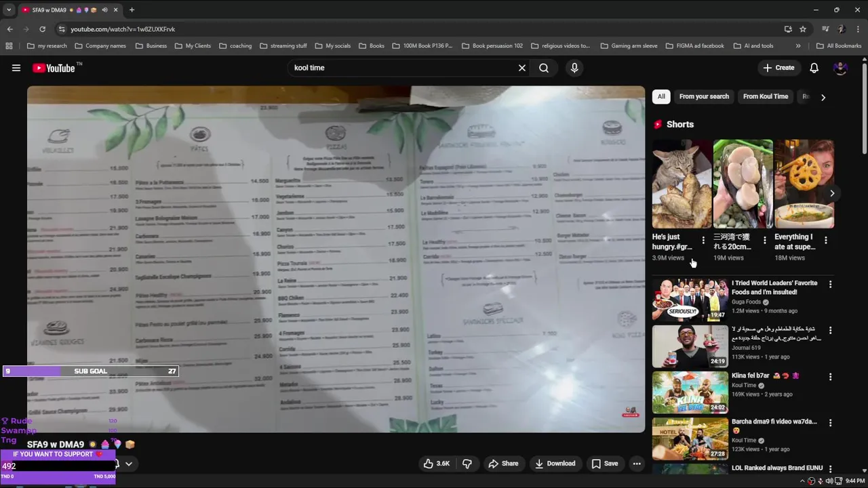Select the 'All' filter chip
This screenshot has width=868, height=488.
click(661, 96)
